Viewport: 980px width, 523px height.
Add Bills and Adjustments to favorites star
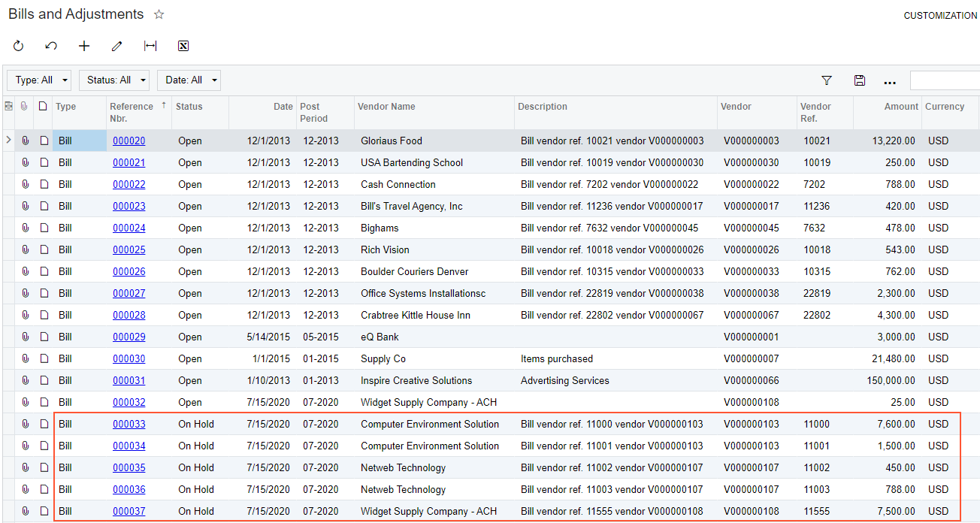(159, 14)
